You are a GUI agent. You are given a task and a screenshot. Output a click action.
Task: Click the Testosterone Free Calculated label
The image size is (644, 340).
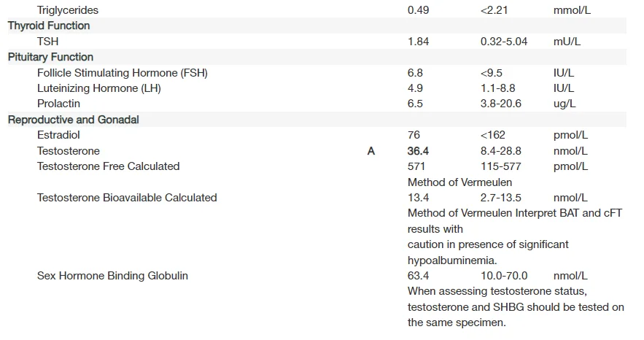[x=108, y=166]
